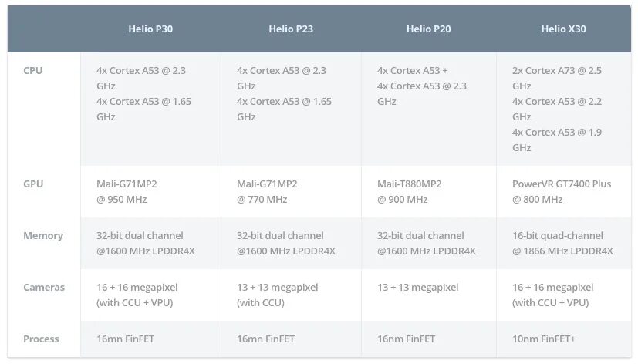Select the Memory row label
Viewport: 638px width, 364px height.
point(43,236)
